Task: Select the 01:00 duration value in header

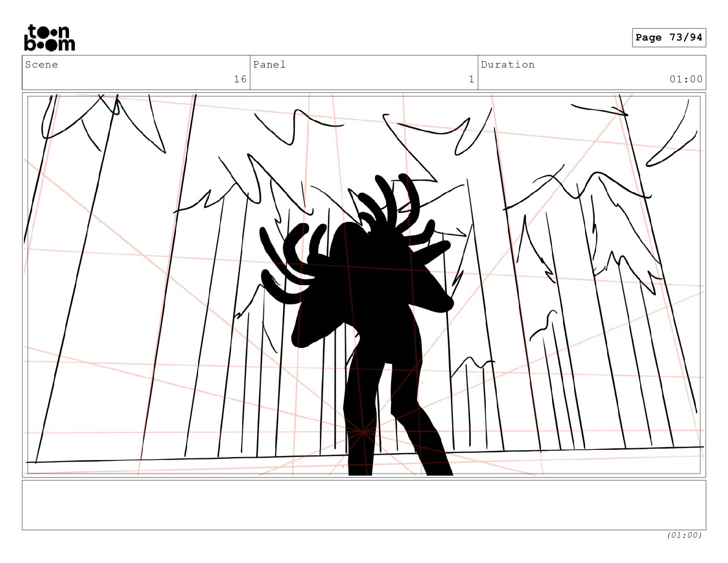Action: coord(686,79)
